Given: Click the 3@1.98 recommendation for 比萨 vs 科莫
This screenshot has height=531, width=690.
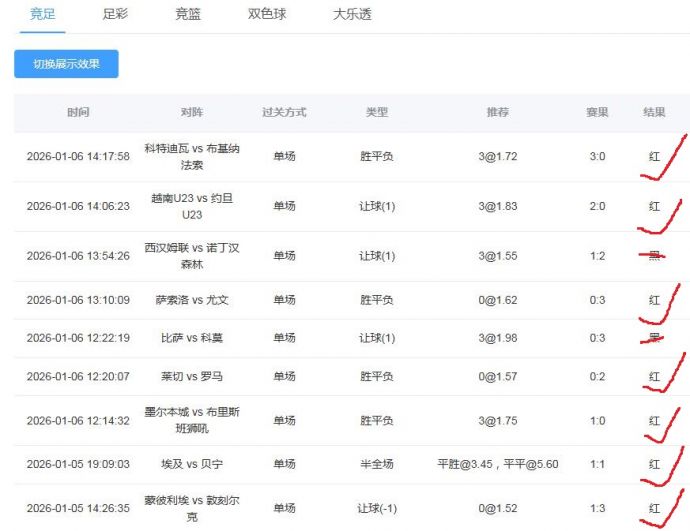Looking at the screenshot, I should click(497, 338).
